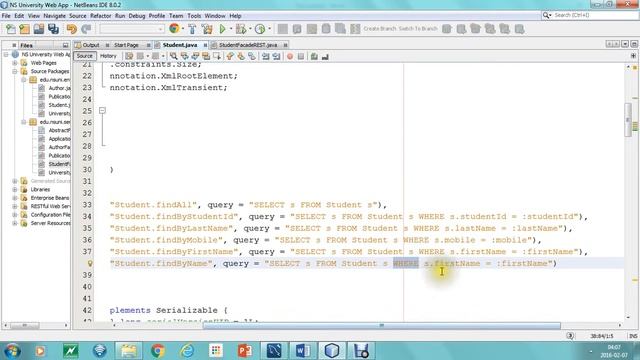640x360 pixels.
Task: Select the Chrome browser icon in toolbar
Action: [x=174, y=29]
